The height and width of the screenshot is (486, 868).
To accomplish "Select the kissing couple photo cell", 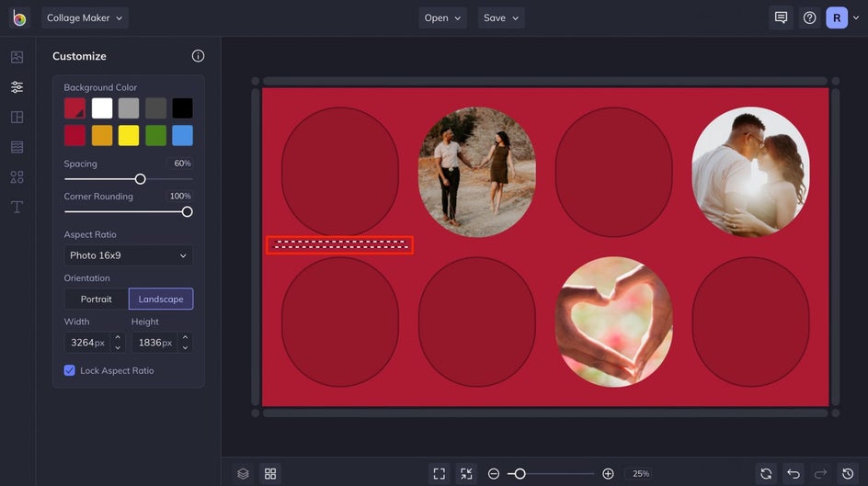I will tap(750, 172).
